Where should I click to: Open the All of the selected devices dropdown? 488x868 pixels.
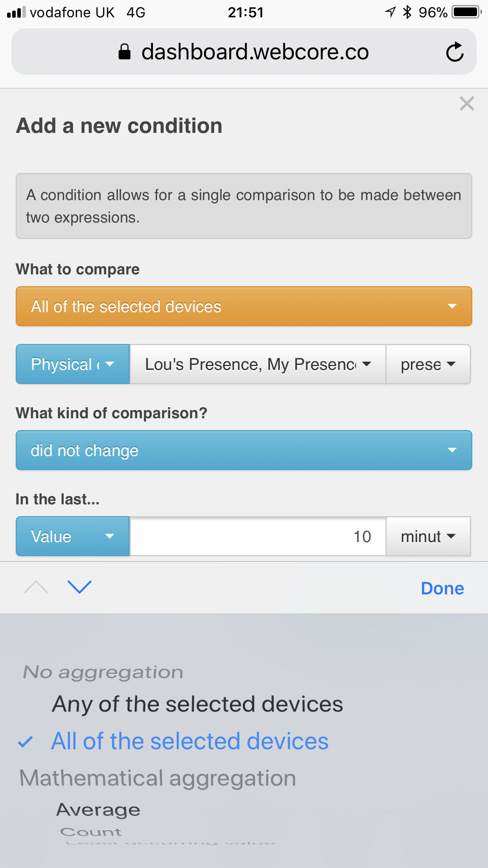click(244, 306)
